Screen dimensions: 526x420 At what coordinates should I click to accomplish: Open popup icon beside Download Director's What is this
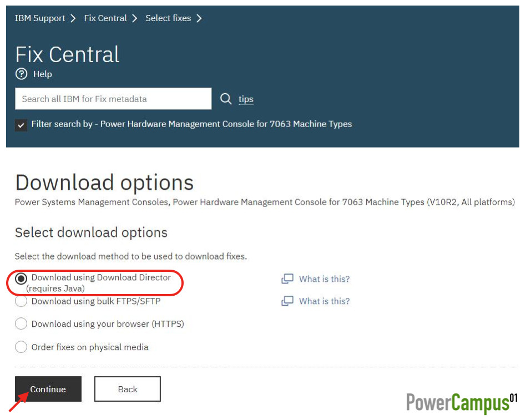coord(287,279)
